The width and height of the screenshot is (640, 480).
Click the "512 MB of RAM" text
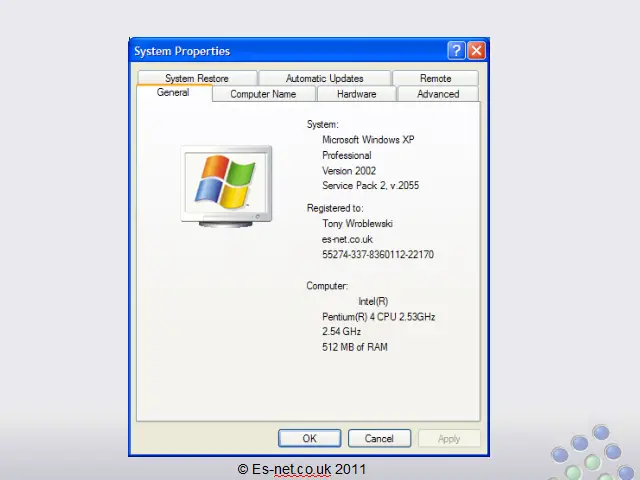pos(355,347)
